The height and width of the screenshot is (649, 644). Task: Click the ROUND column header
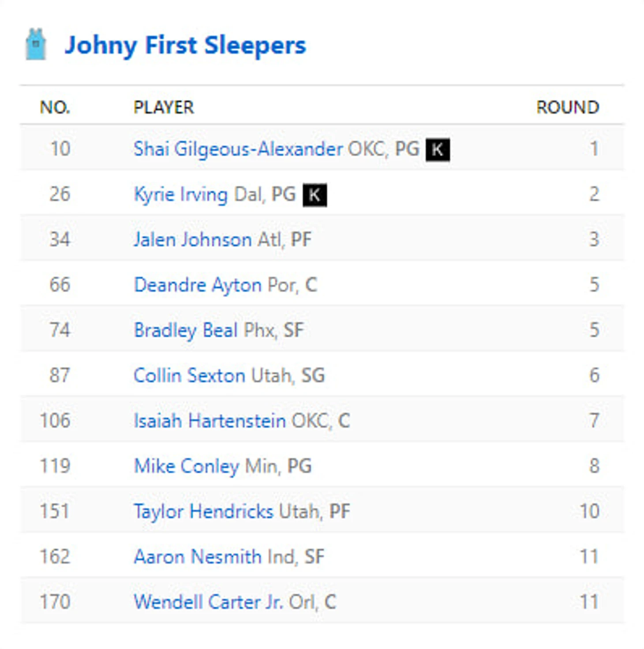point(568,107)
